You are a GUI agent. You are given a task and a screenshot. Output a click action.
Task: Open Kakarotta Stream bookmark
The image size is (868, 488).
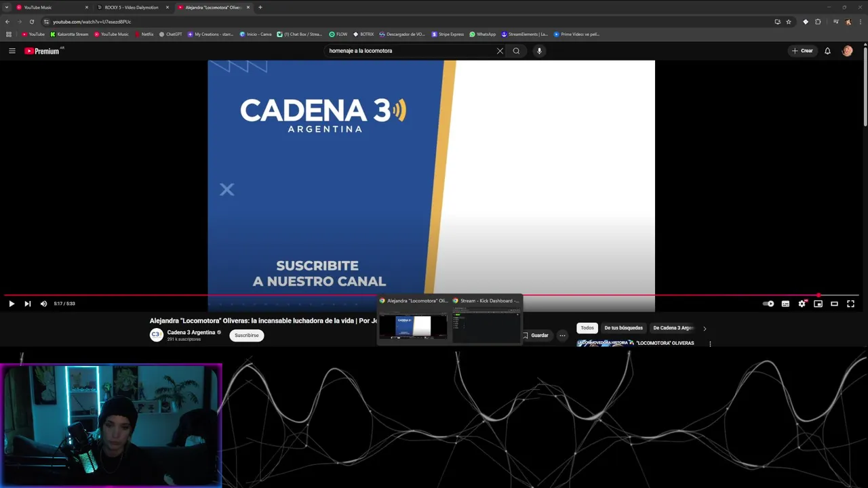pos(69,34)
